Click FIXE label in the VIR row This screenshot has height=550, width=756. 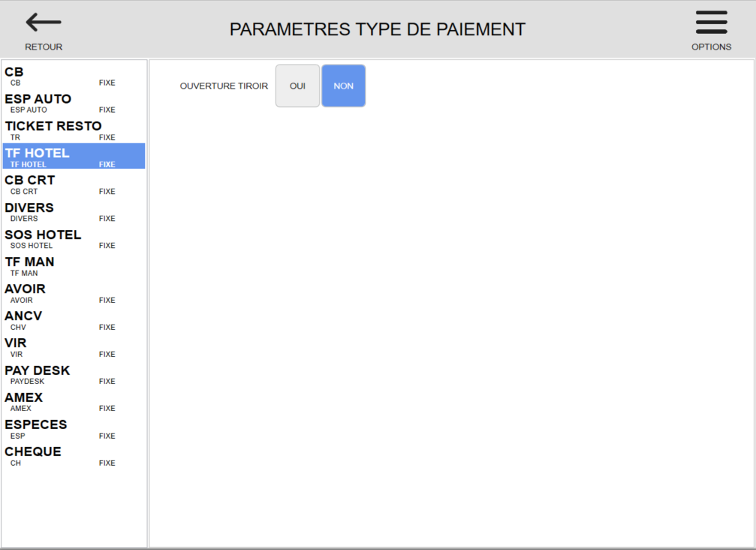coord(107,355)
